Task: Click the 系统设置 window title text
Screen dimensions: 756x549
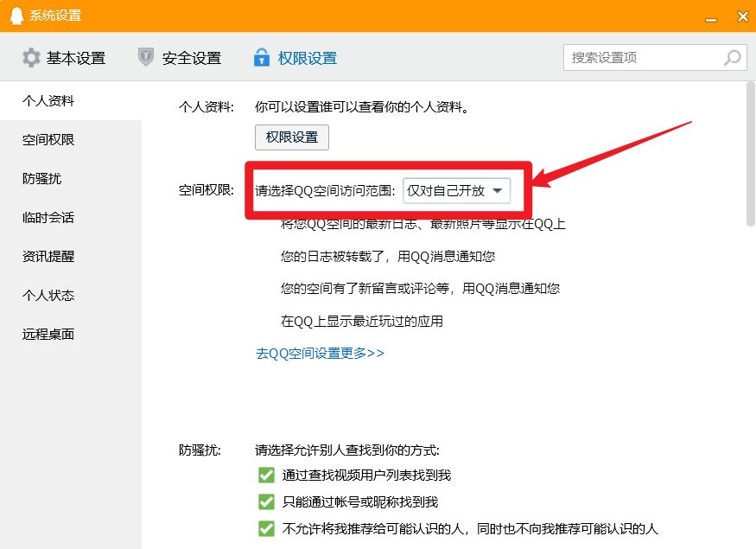Action: [55, 16]
